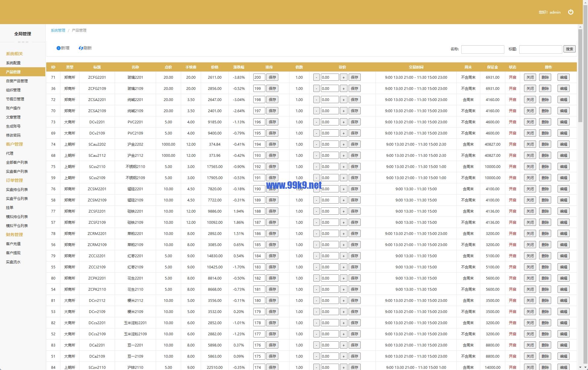
Task: Click price cell 17565.00
Action: (x=215, y=166)
